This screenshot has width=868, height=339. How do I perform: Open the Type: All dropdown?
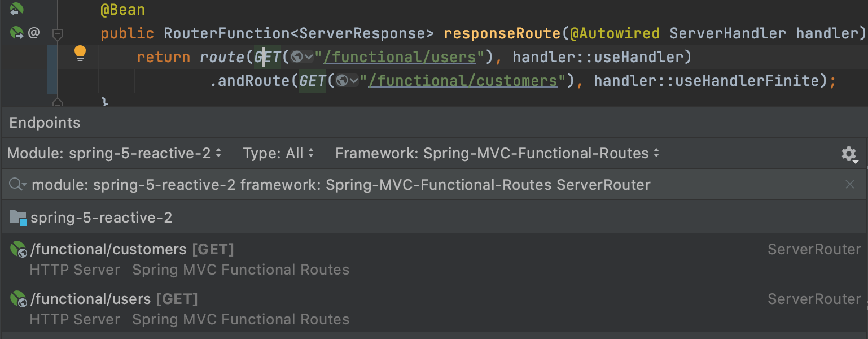tap(278, 153)
